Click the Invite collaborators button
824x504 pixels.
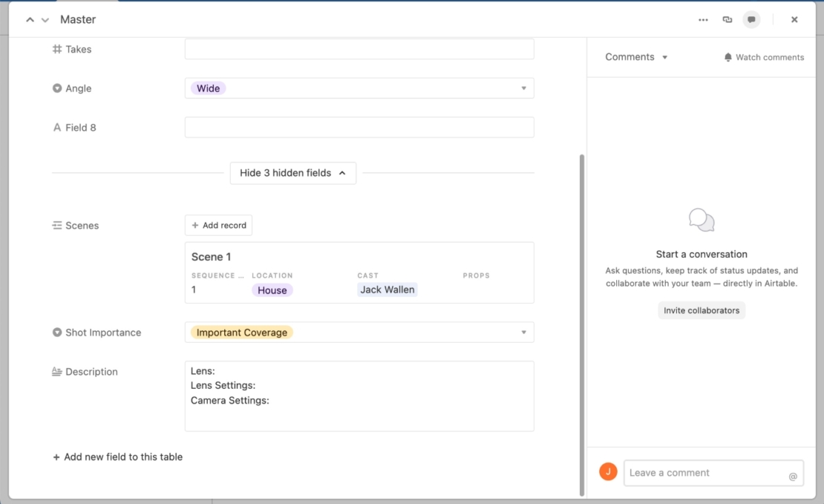pyautogui.click(x=701, y=310)
